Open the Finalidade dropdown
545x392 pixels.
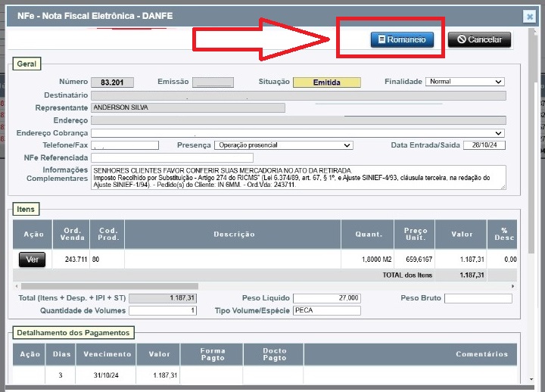tap(465, 82)
